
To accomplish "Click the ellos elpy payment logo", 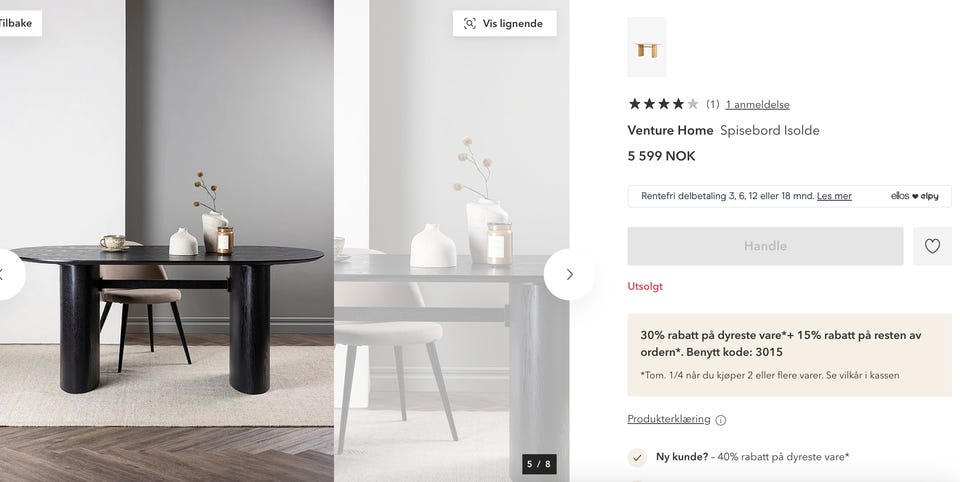I will [x=914, y=196].
